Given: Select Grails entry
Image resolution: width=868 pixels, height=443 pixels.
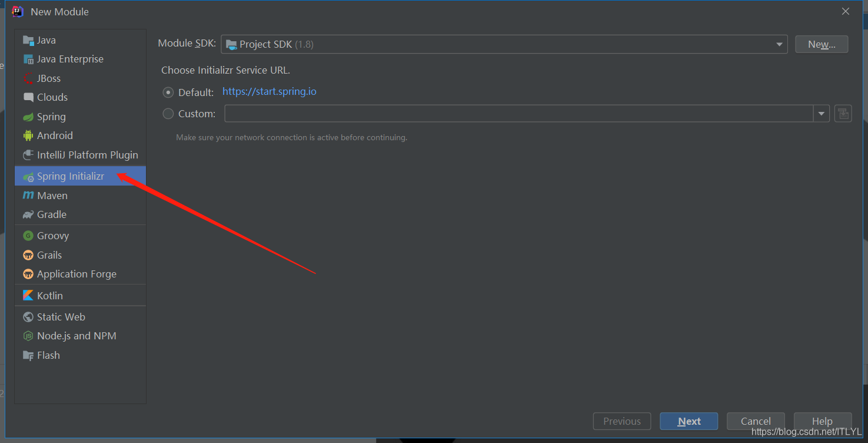Looking at the screenshot, I should point(80,255).
